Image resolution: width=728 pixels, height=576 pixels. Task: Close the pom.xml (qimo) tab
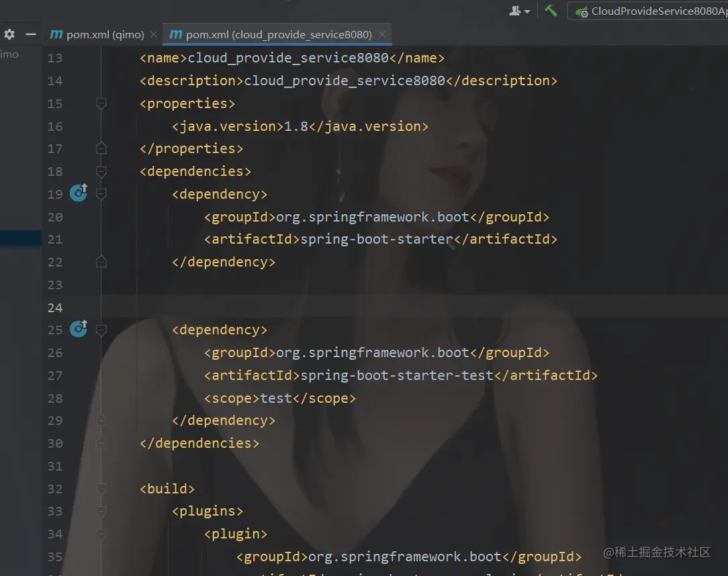(x=154, y=34)
